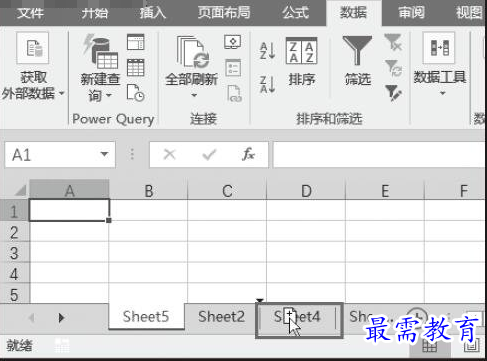
Task: Select column E header
Action: point(385,190)
